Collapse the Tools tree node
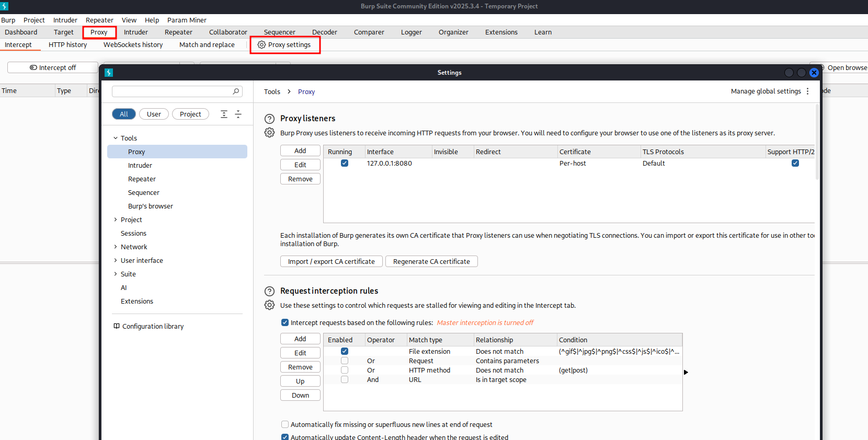The height and width of the screenshot is (440, 868). pos(116,138)
